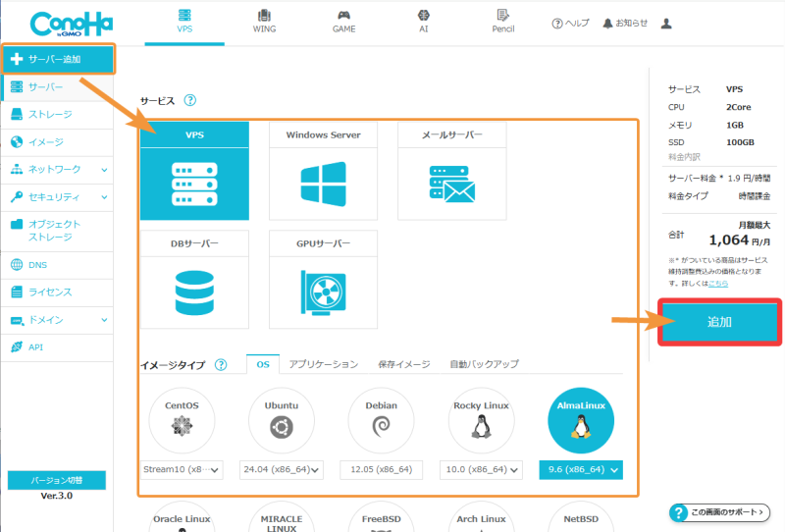
Task: Click the ネットワーク sidebar icon
Action: [17, 170]
